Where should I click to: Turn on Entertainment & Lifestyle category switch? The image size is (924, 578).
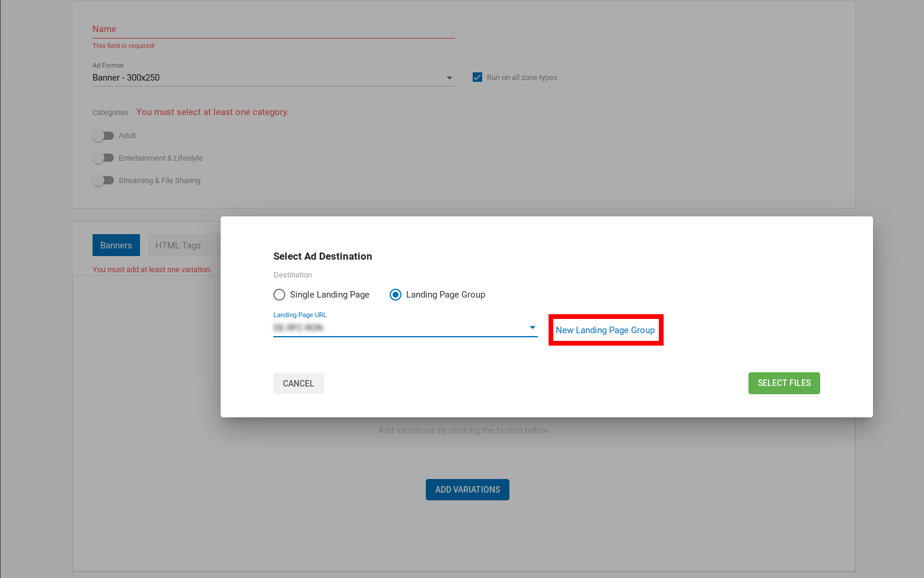[x=103, y=158]
